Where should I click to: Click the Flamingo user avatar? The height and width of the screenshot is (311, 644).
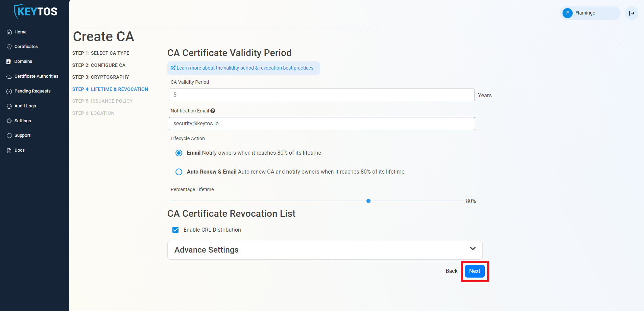tap(567, 13)
